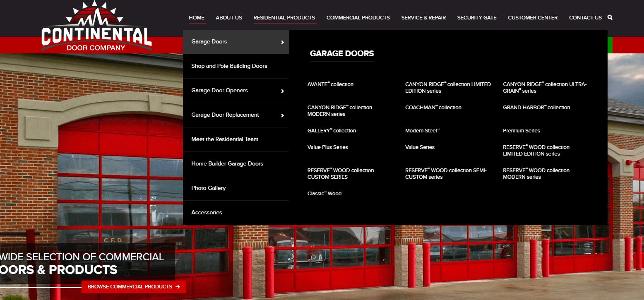Open Canyon Ridge Limited Edition series
The image size is (644, 300).
(x=448, y=88)
